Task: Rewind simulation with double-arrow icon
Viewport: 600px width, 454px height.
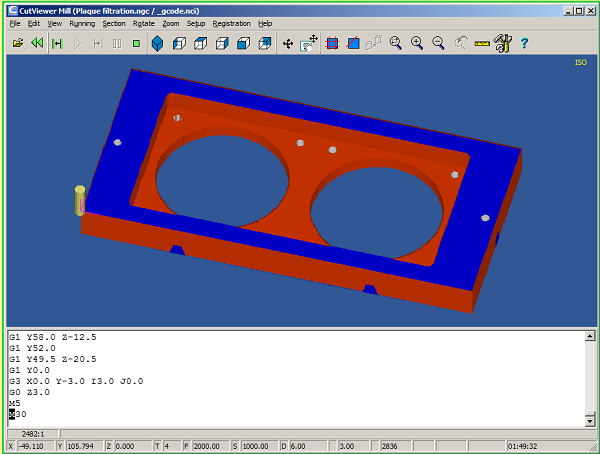Action: pyautogui.click(x=37, y=43)
